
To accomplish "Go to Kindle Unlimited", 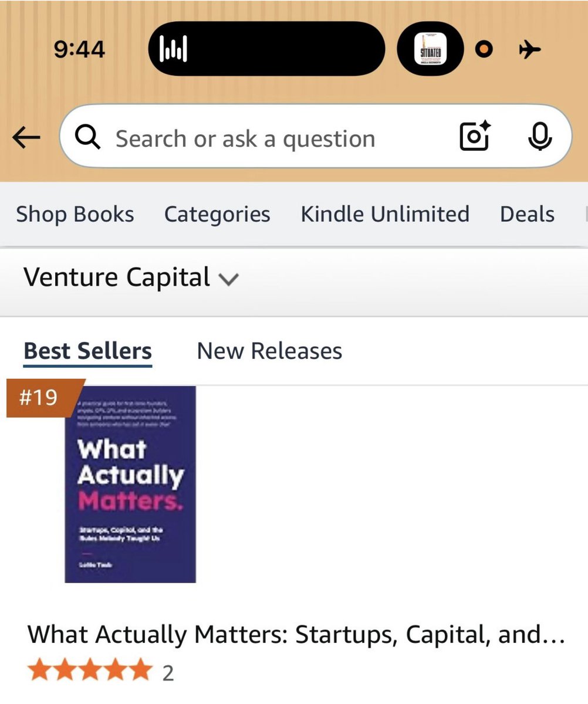I will [x=385, y=214].
